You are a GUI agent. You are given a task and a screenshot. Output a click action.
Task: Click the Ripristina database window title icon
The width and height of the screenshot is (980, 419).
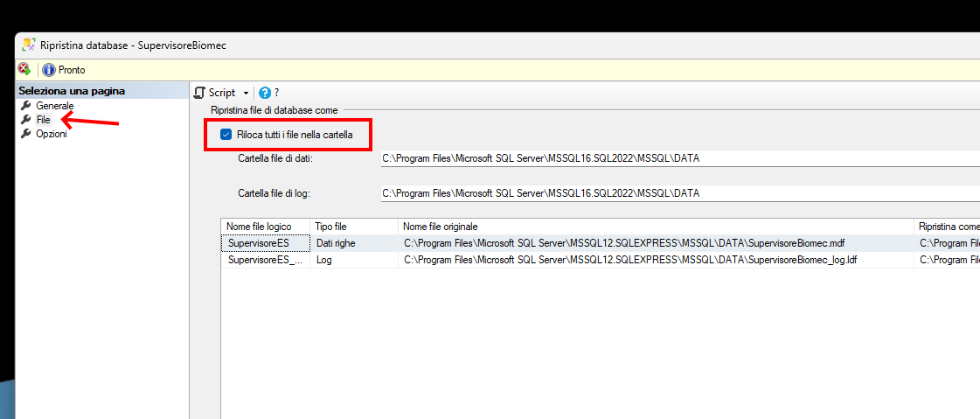pyautogui.click(x=29, y=45)
